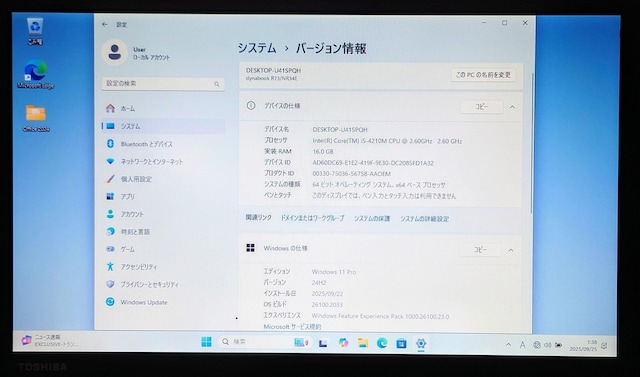Open the notification center icon
This screenshot has height=377, width=640.
(x=604, y=346)
